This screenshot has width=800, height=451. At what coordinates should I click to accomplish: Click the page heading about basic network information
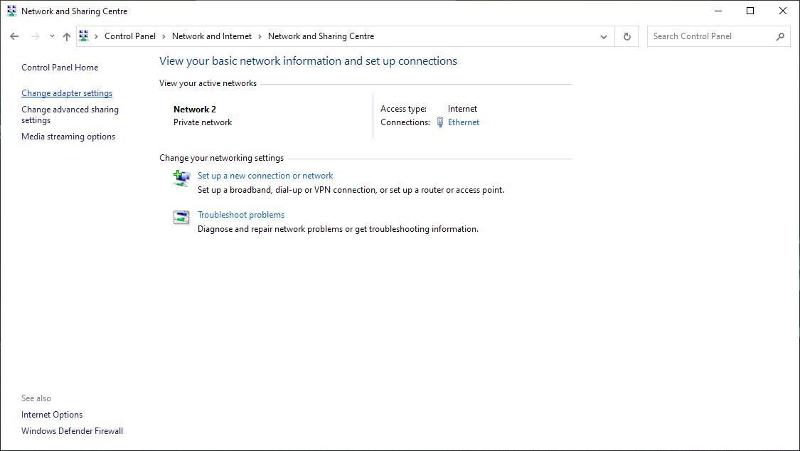click(308, 61)
